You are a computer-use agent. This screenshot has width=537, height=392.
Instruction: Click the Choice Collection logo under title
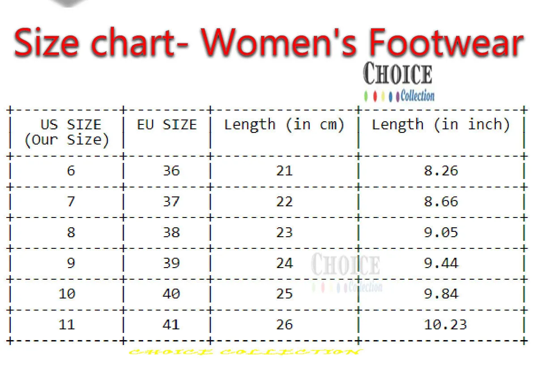point(398,82)
